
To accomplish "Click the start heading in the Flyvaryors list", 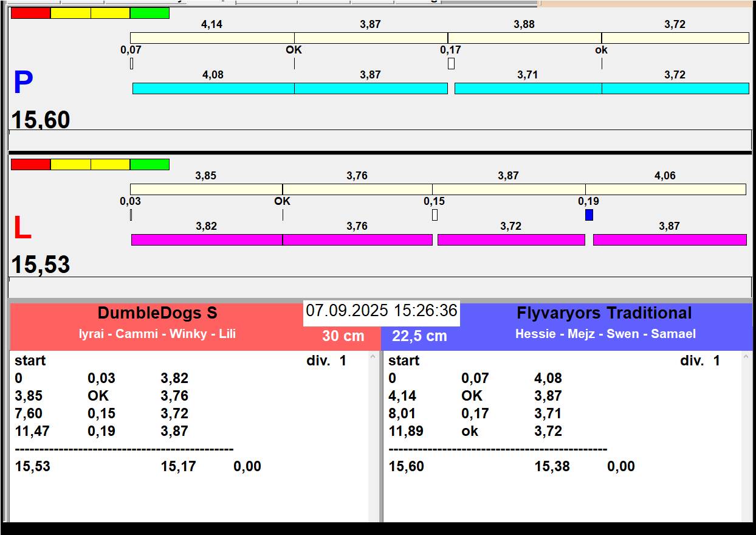I will coord(404,361).
